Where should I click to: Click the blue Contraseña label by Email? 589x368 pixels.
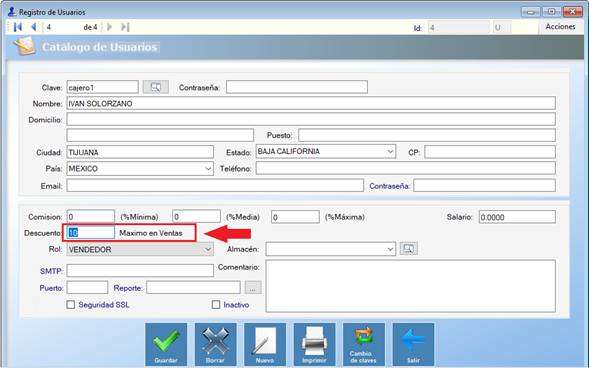click(x=389, y=186)
